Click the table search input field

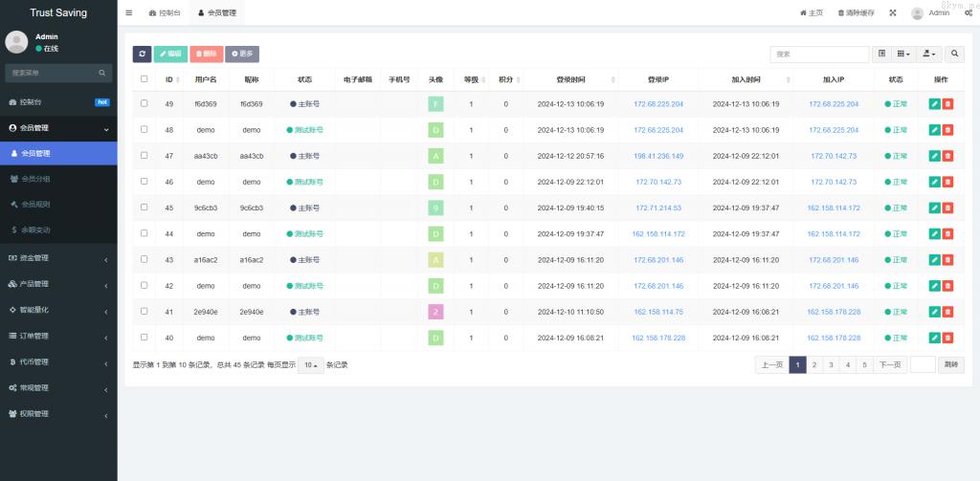[819, 55]
